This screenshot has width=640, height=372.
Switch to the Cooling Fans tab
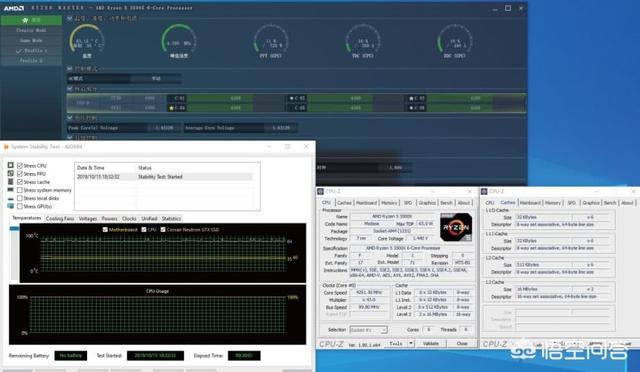[60, 218]
